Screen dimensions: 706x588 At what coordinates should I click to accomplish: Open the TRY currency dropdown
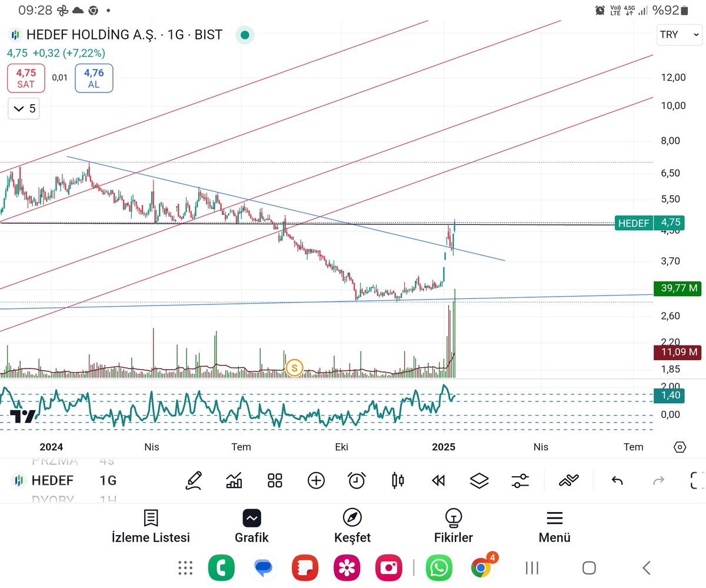pos(679,35)
